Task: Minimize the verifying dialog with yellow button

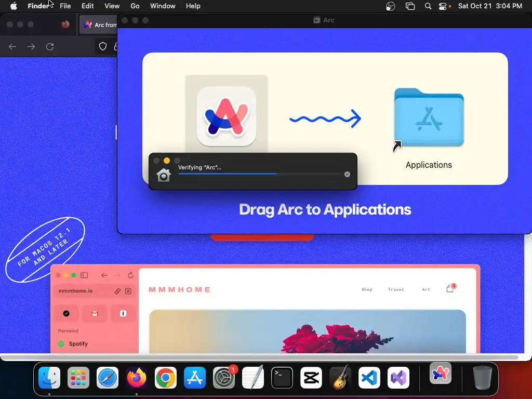Action: 167,161
